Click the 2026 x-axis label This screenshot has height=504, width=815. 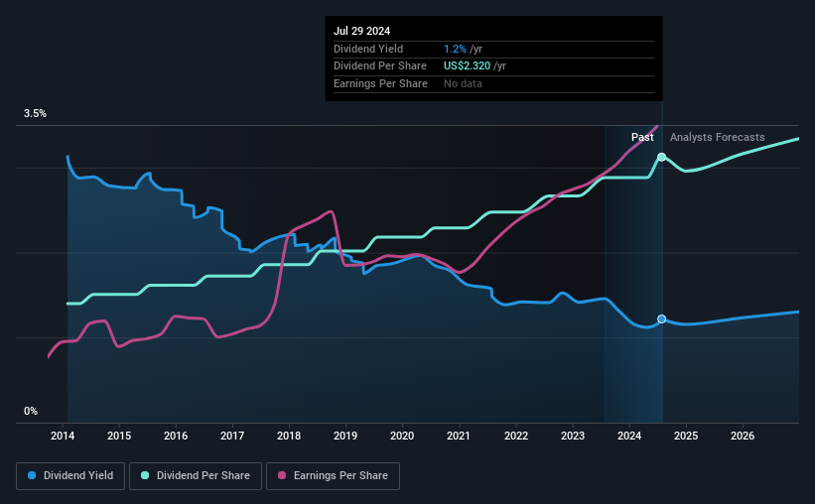743,436
